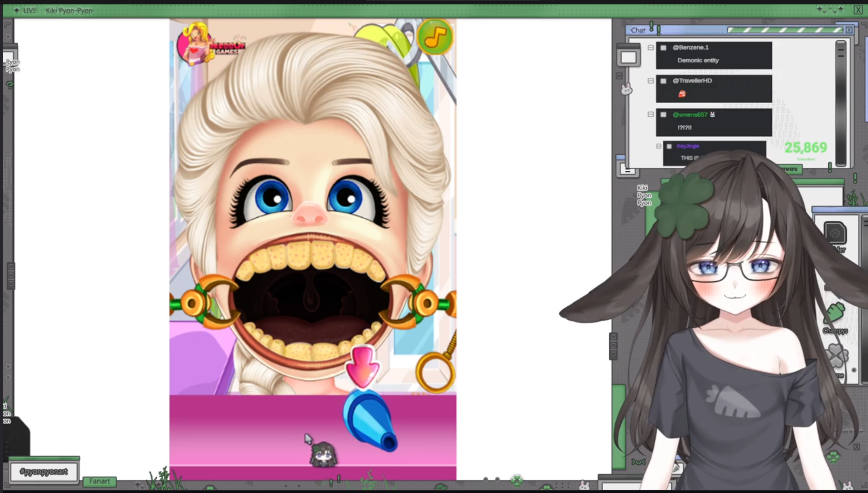Select the blue water sprayer tool
Screen dimensions: 868x493
[370, 420]
